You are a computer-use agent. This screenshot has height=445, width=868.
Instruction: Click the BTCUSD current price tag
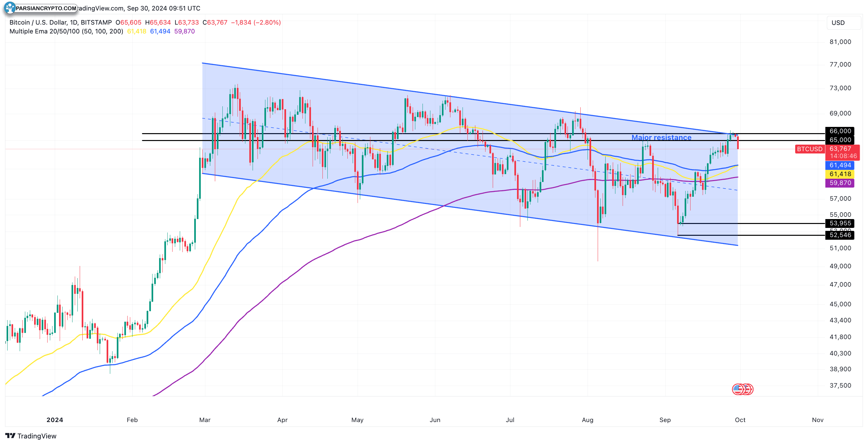coord(809,149)
